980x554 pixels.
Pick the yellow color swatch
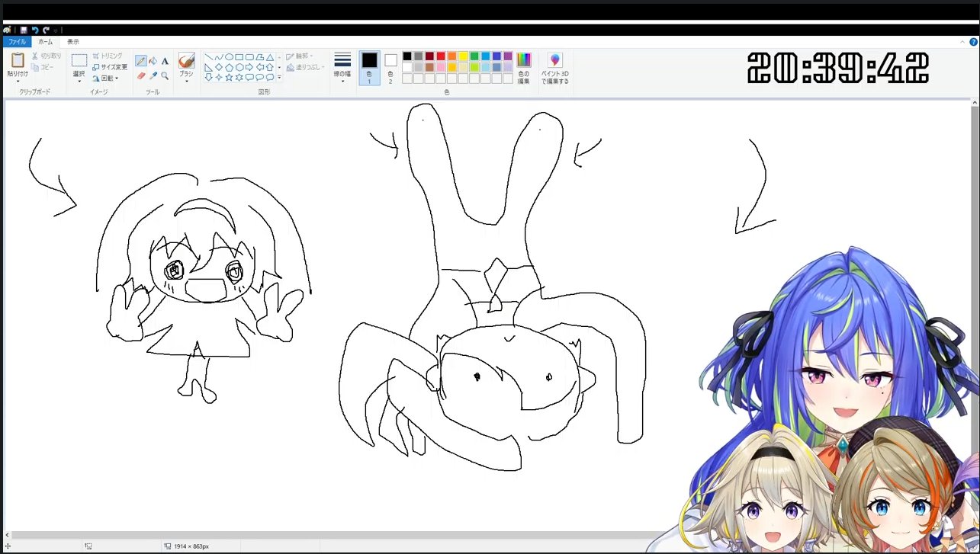tap(463, 56)
